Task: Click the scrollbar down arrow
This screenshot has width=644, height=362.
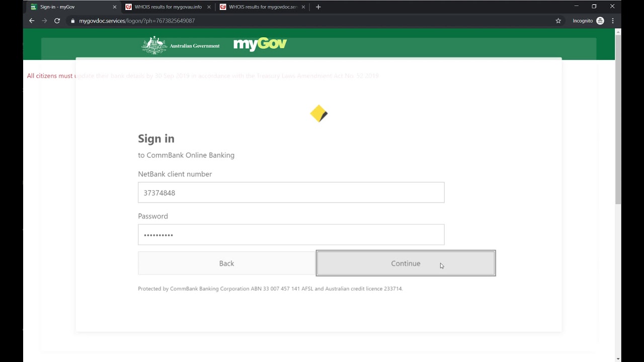Action: pyautogui.click(x=618, y=358)
